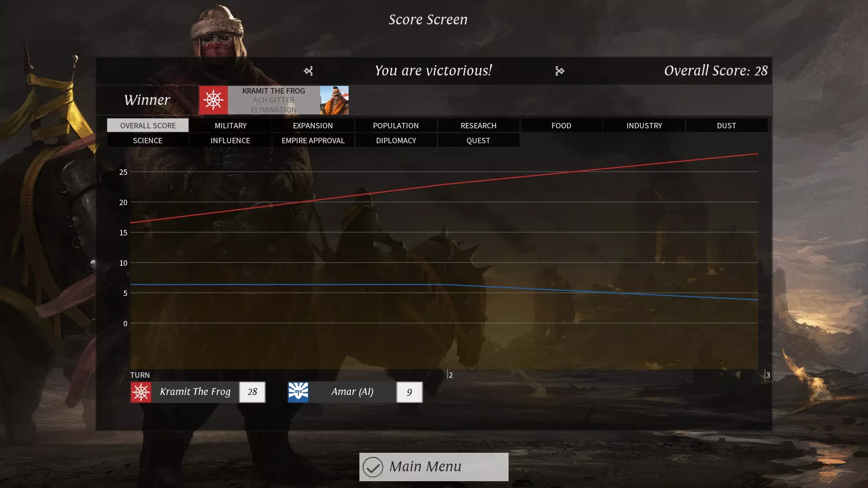Click the right crossed-swords ornament icon

coord(560,71)
